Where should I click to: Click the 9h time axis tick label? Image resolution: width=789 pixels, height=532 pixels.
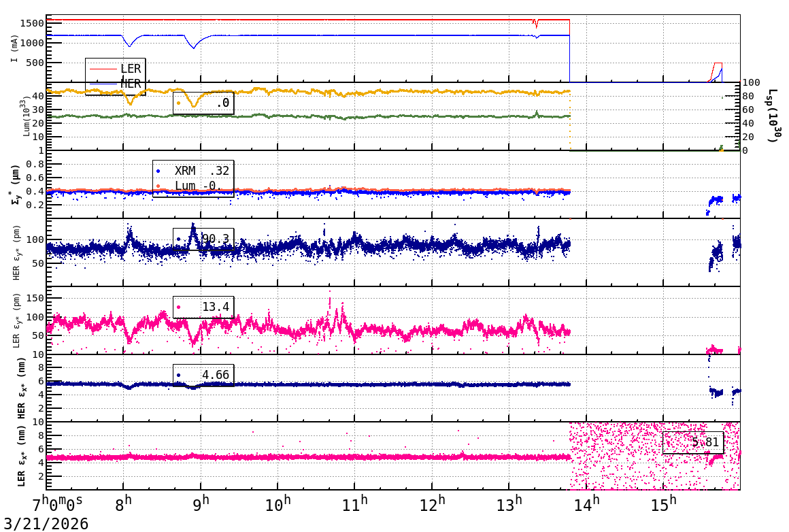click(x=200, y=503)
